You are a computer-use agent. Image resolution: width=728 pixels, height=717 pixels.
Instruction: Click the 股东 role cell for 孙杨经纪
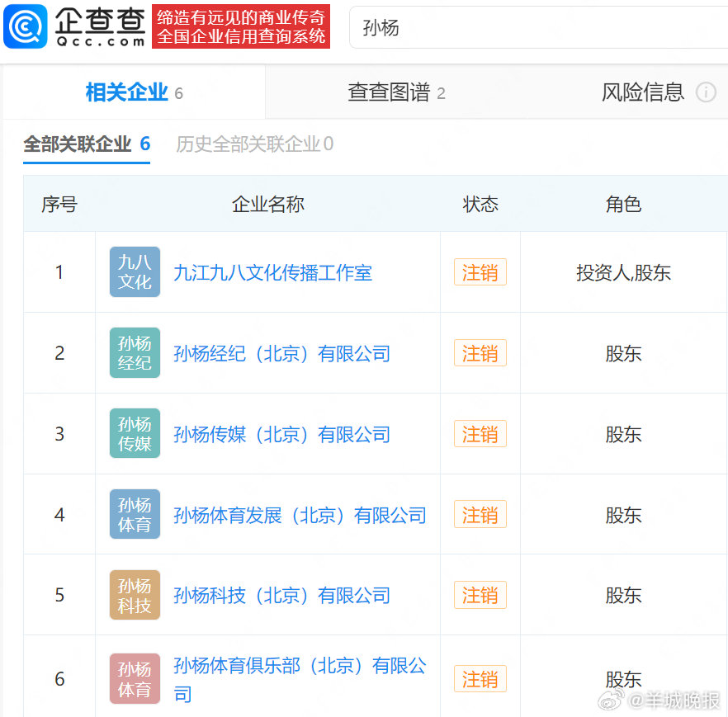pyautogui.click(x=623, y=354)
